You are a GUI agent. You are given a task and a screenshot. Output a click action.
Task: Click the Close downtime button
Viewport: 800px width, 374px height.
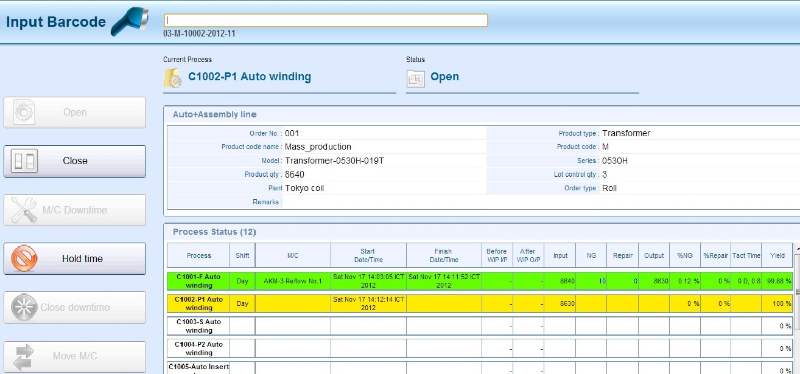(x=74, y=307)
